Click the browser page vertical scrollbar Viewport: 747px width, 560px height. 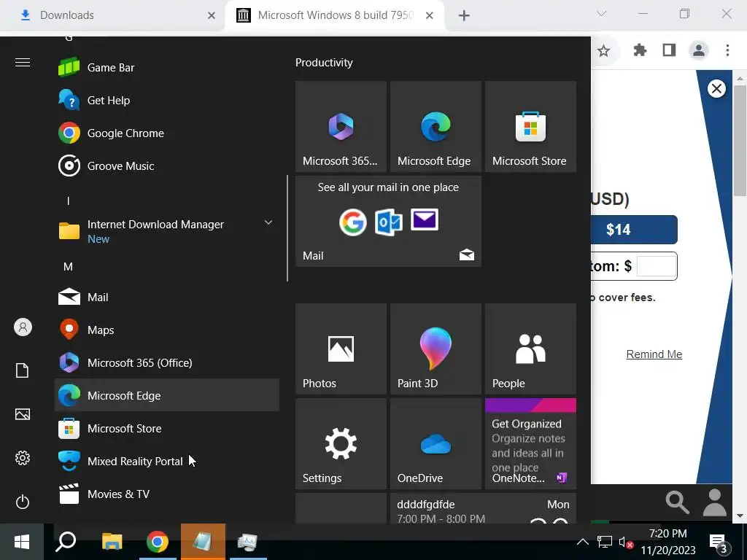click(x=740, y=141)
